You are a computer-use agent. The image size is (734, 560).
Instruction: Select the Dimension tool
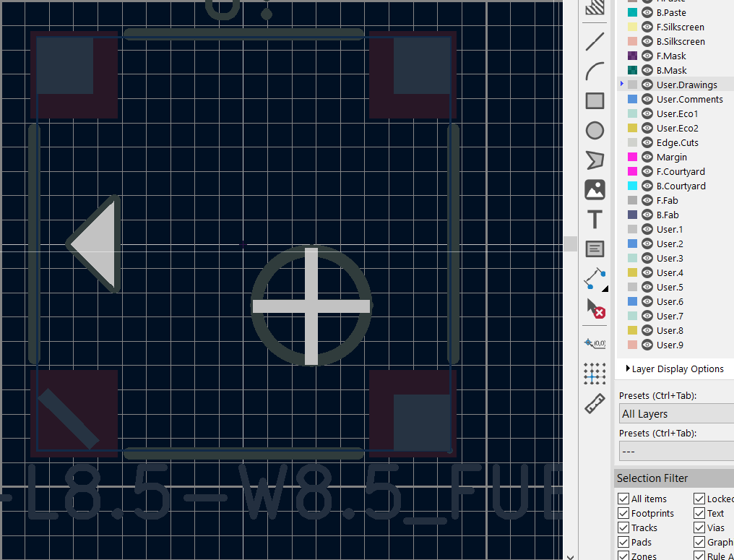595,279
